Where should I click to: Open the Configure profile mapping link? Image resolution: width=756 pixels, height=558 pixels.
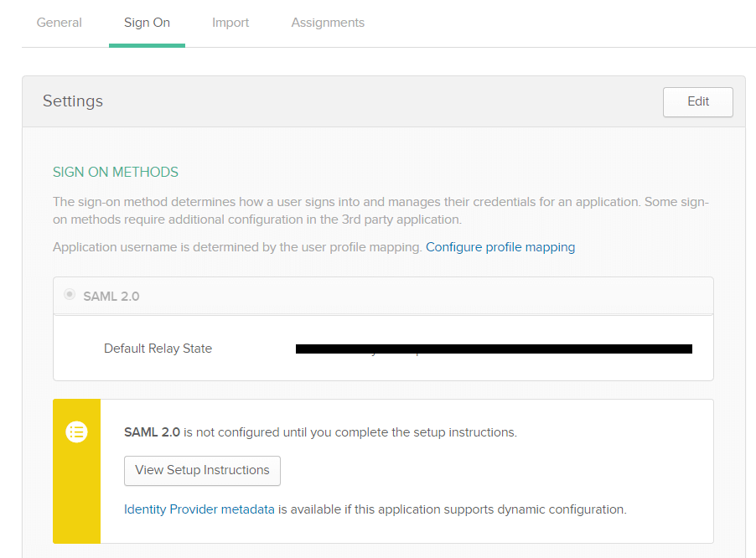coord(500,247)
